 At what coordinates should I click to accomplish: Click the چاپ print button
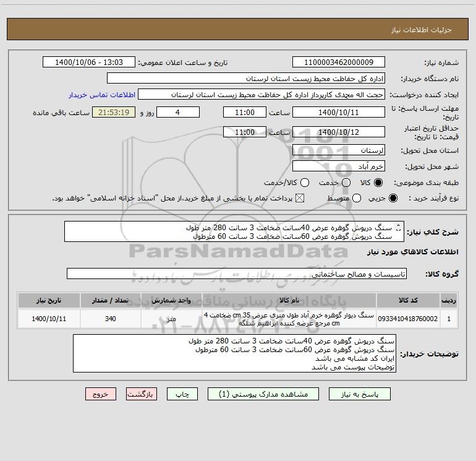(x=182, y=394)
